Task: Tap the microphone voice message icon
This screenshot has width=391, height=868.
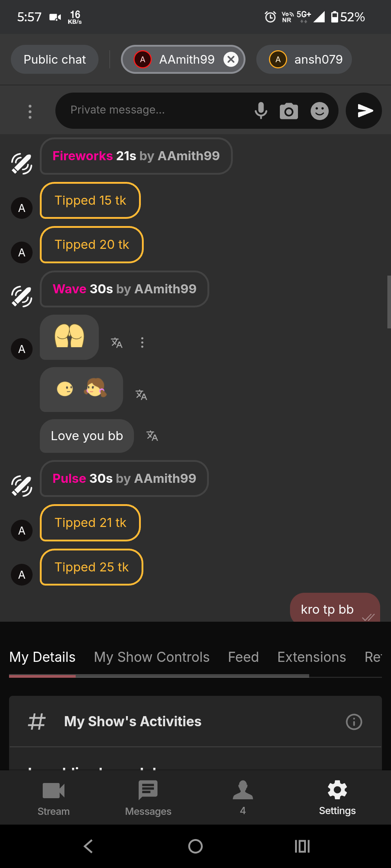Action: (261, 111)
